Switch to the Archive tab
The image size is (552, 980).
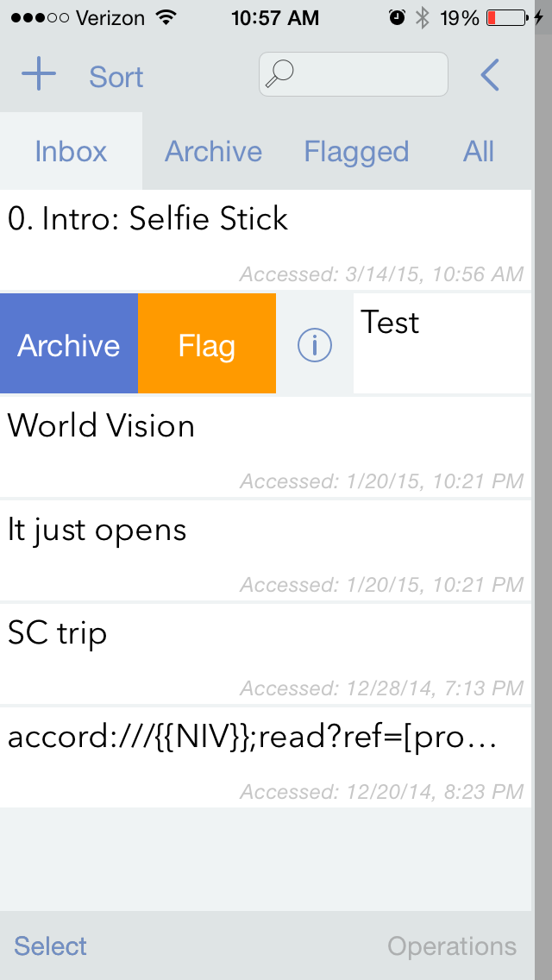pos(213,152)
